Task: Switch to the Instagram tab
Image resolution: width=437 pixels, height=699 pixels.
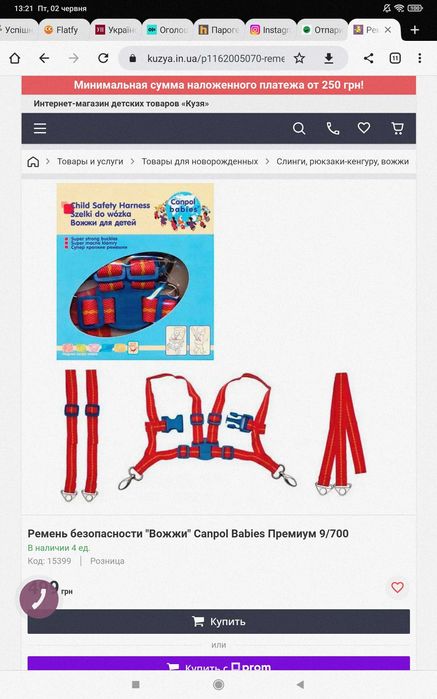Action: click(269, 30)
